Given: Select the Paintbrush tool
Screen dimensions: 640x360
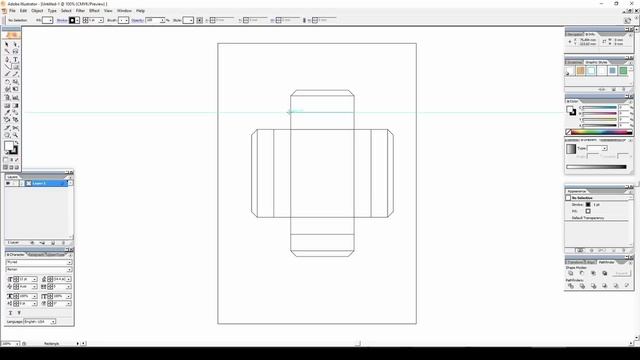Looking at the screenshot, I should click(x=7, y=74).
